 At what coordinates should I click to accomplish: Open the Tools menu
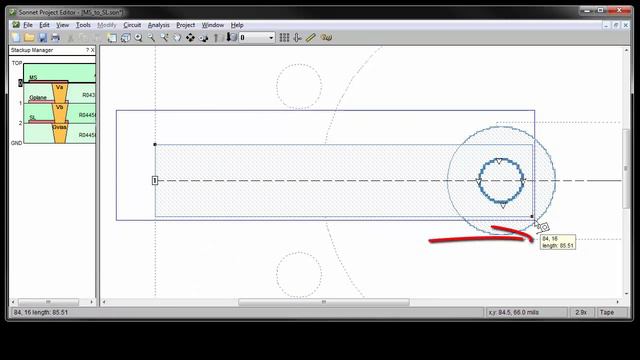[x=83, y=25]
